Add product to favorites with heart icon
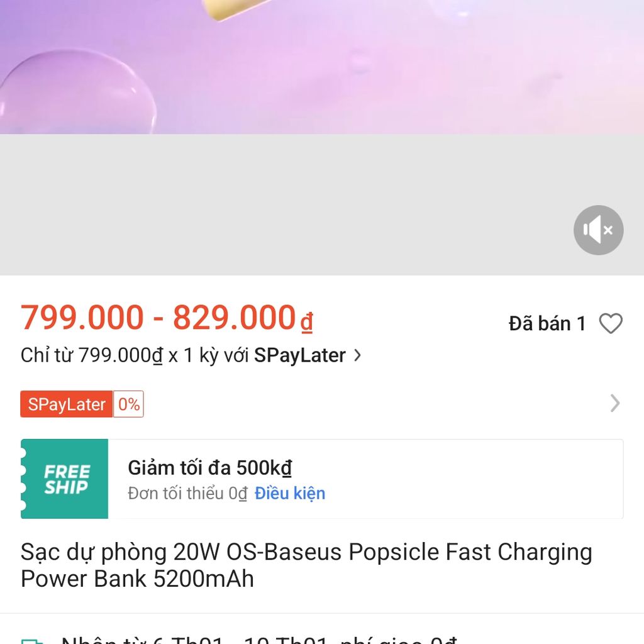Viewport: 644px width, 644px height. coord(611,324)
